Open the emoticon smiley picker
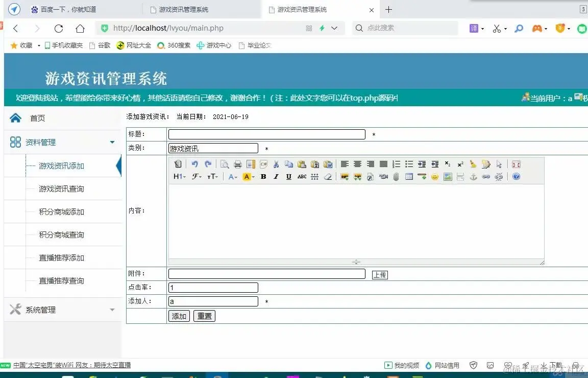Viewport: 588px width, 378px height. (x=435, y=176)
